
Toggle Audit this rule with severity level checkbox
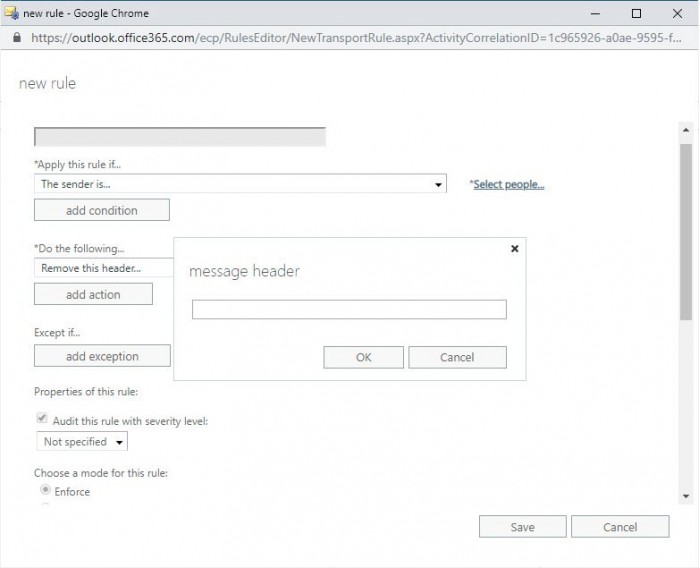pyautogui.click(x=42, y=421)
